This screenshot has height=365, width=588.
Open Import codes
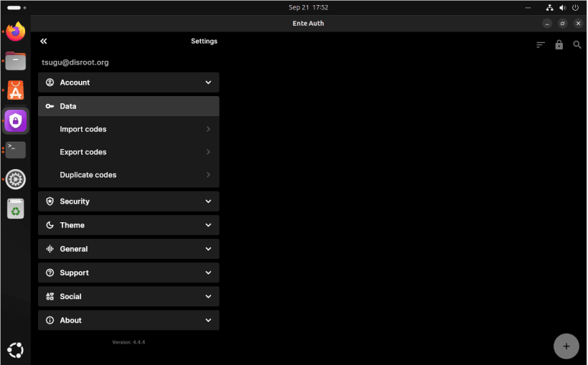pos(129,129)
